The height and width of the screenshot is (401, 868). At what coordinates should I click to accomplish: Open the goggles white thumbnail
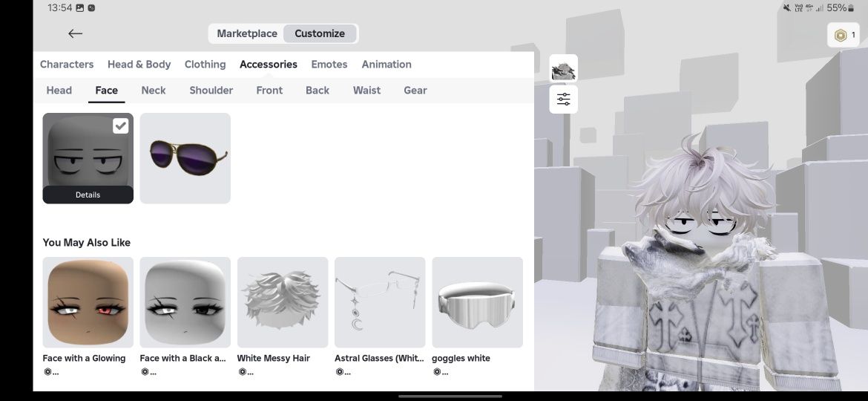point(478,302)
